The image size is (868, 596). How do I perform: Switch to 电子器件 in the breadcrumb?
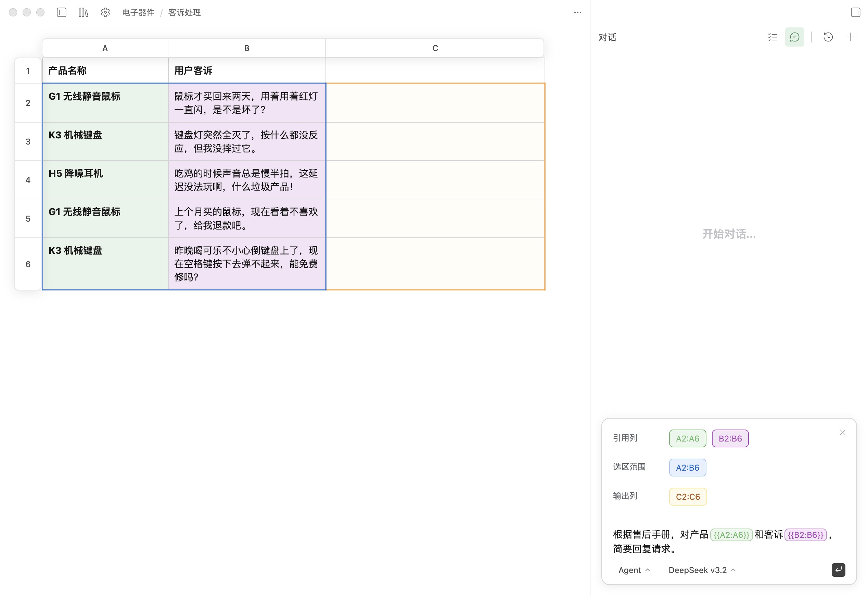[138, 12]
